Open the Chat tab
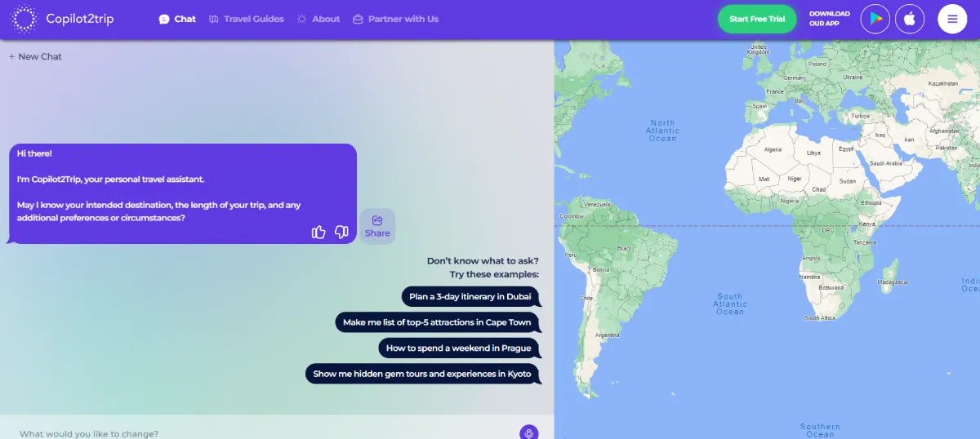 (x=177, y=19)
